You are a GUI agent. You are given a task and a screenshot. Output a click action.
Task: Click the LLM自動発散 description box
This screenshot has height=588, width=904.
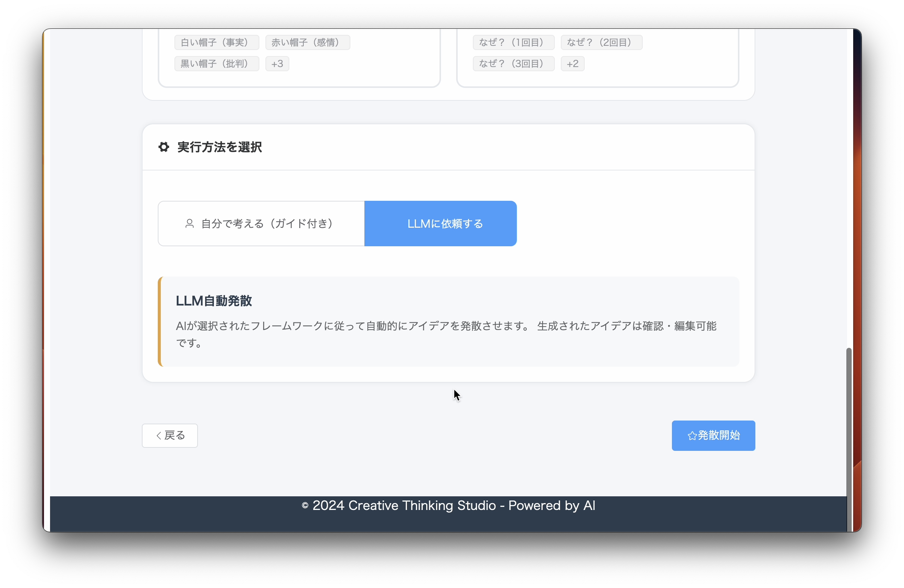tap(448, 322)
